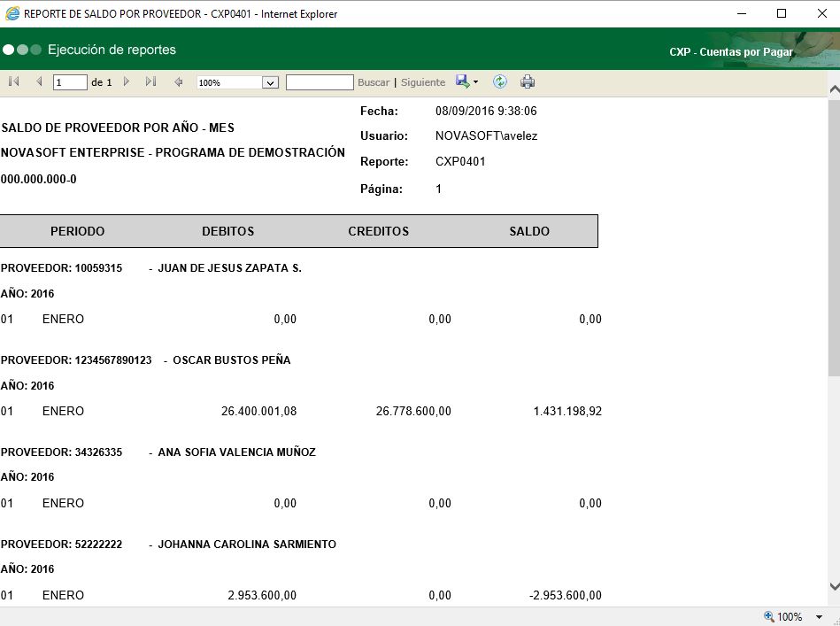The image size is (840, 626).
Task: Open status bar zoom level dropdown arrow
Action: (x=819, y=617)
